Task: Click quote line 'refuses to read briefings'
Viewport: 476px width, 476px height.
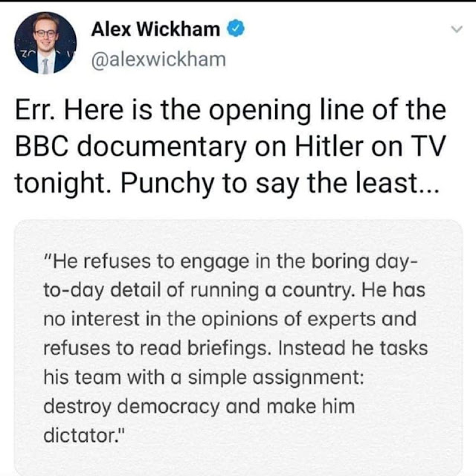Action: coord(236,349)
